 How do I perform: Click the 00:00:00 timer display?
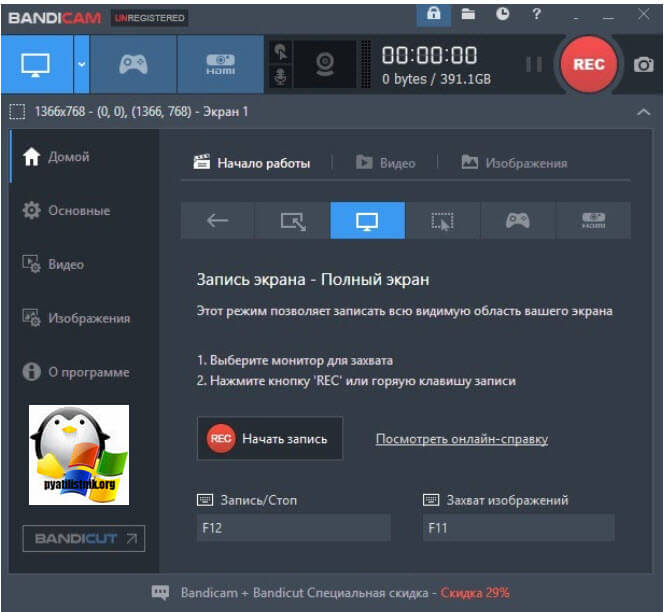(429, 55)
